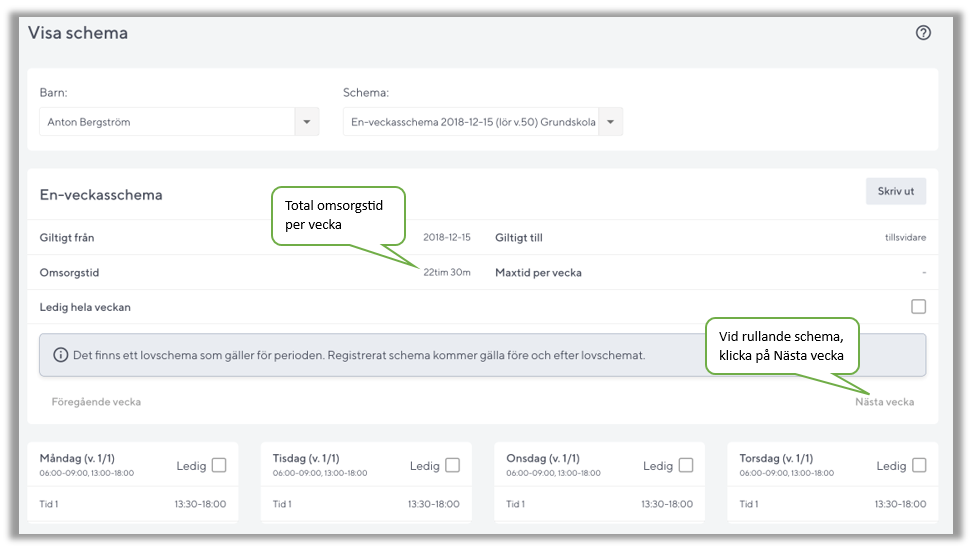Click Onsdag's opening hours 06:00-09:00, 13:00-18:00
974x549 pixels.
pos(553,473)
